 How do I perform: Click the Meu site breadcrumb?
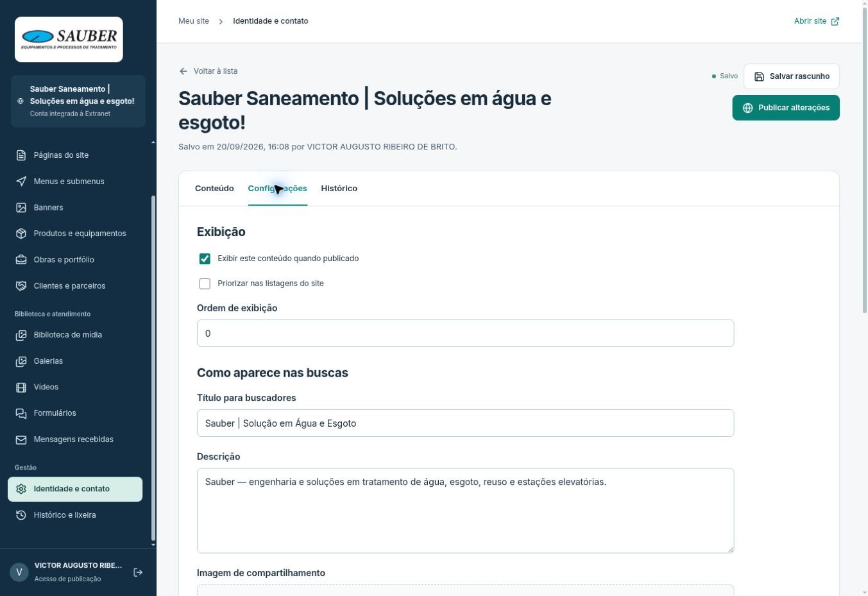[194, 21]
